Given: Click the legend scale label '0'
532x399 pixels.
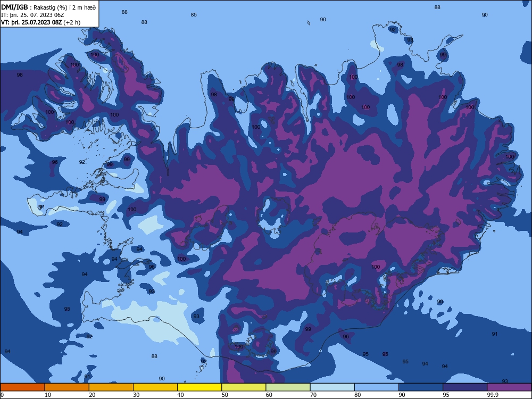Looking at the screenshot, I should pyautogui.click(x=2, y=395).
